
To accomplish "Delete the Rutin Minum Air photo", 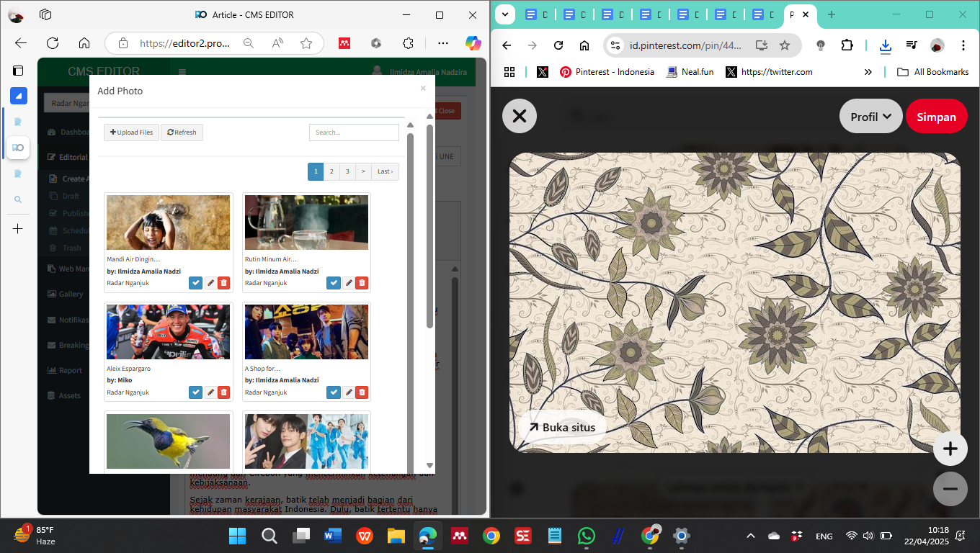I will [362, 283].
